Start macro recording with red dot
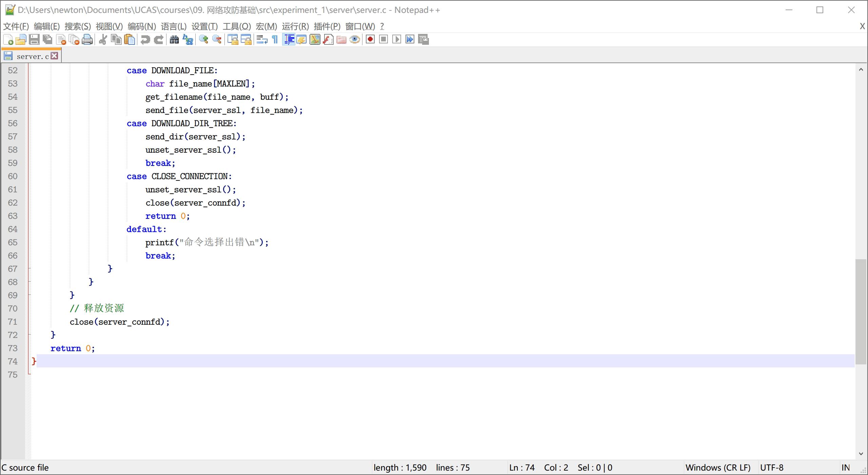This screenshot has width=868, height=475. [x=370, y=40]
